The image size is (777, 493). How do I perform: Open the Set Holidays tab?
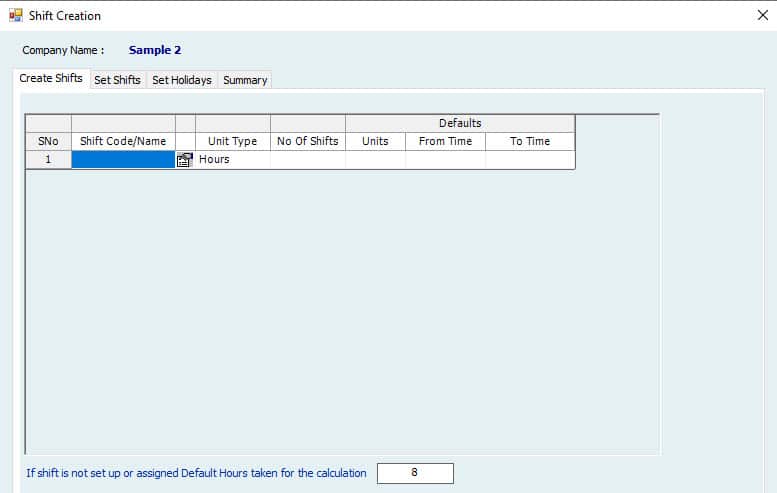point(182,80)
